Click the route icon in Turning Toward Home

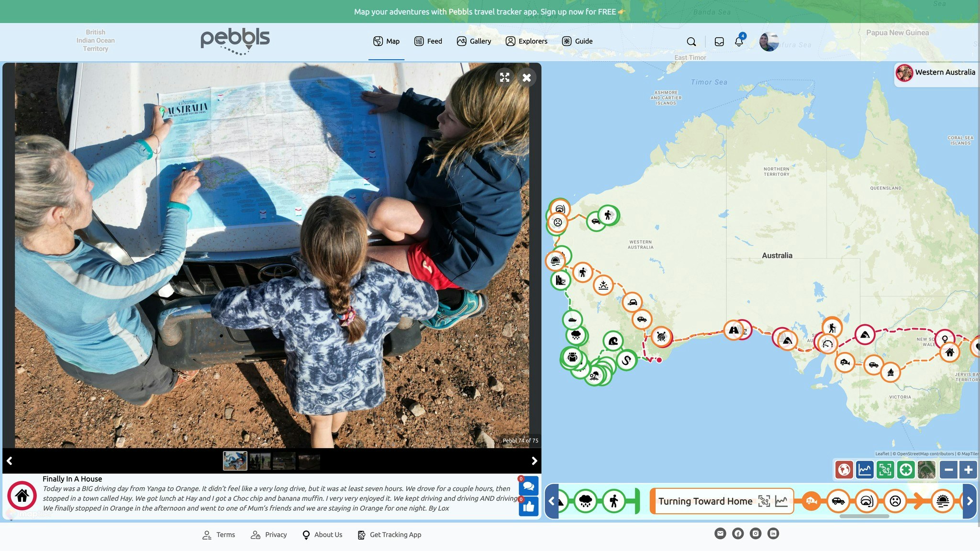[x=764, y=501]
